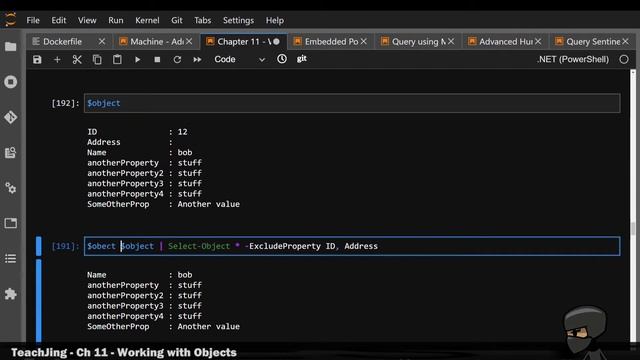Viewport: 640px width, 360px height.
Task: Open the File Browser sidebar icon
Action: coord(11,47)
